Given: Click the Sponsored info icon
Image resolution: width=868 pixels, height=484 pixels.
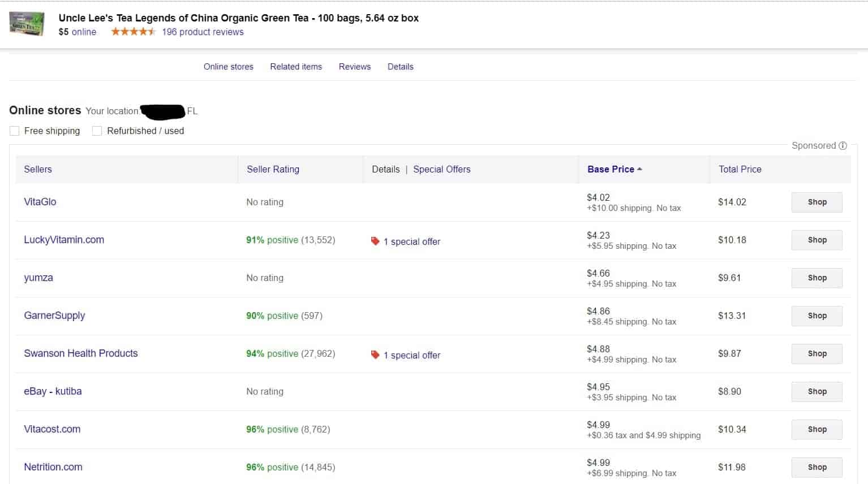Looking at the screenshot, I should point(843,146).
